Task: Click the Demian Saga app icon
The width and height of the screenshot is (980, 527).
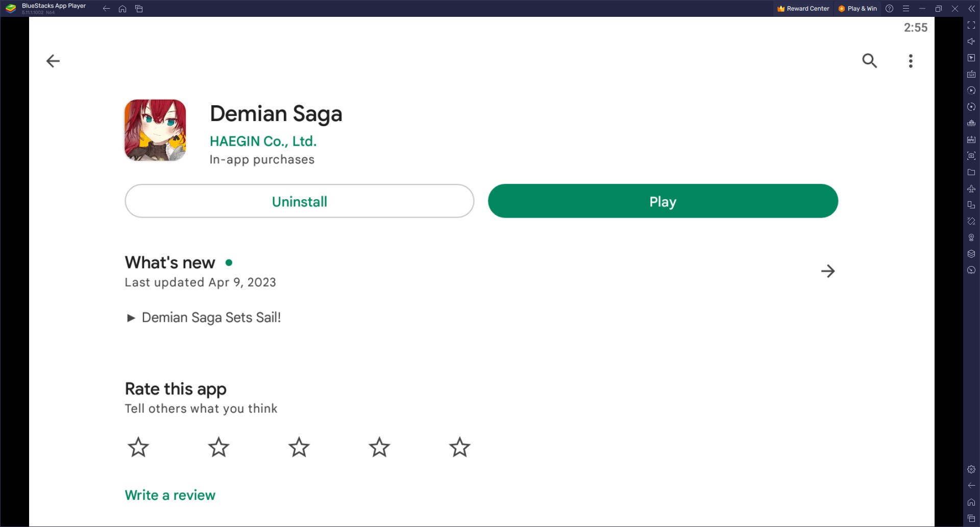Action: [x=155, y=130]
